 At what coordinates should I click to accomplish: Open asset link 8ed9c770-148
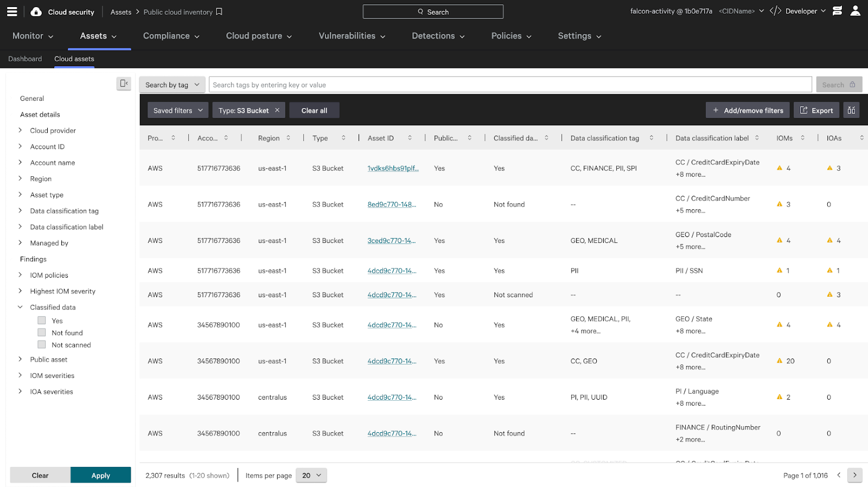392,204
